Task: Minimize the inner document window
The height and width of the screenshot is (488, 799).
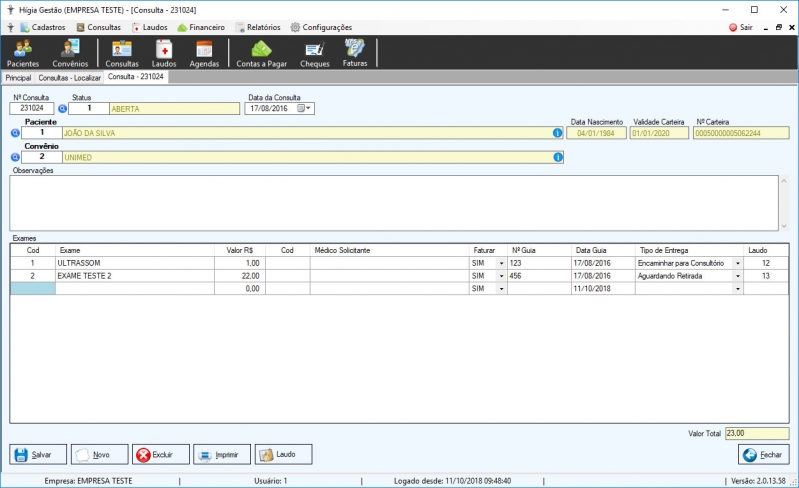Action: pyautogui.click(x=765, y=28)
